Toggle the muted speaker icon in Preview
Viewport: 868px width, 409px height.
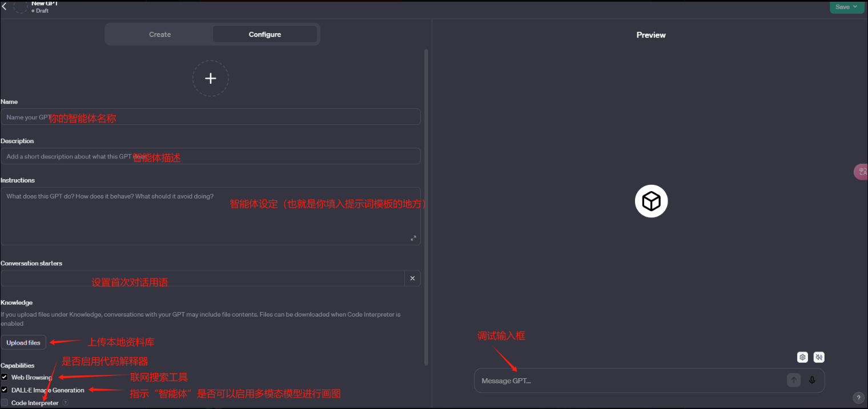click(819, 357)
